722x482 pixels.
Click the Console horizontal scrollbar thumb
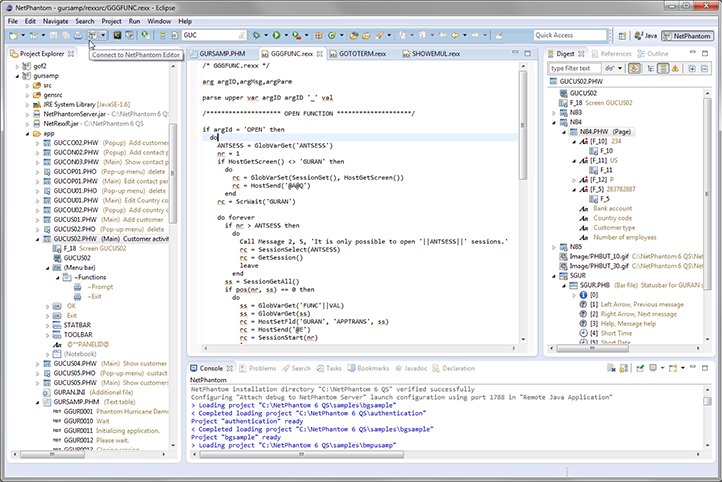point(302,454)
